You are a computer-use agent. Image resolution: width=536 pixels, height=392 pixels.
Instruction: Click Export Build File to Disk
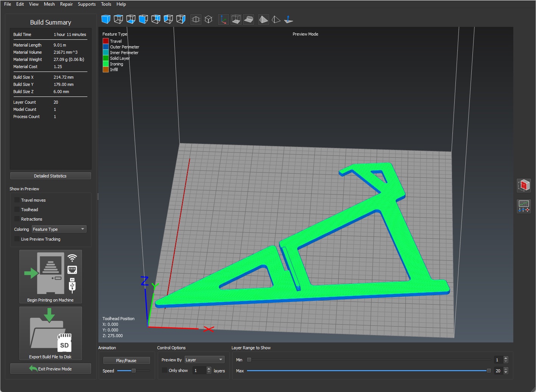(50, 333)
